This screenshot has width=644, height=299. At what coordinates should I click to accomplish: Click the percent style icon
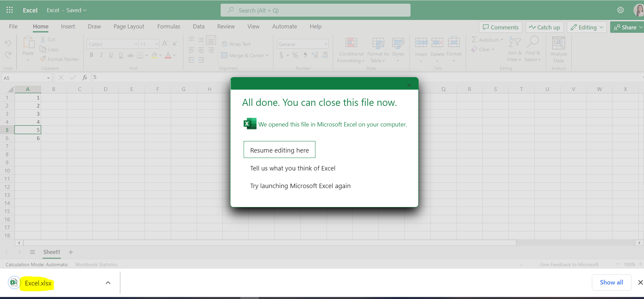point(295,55)
